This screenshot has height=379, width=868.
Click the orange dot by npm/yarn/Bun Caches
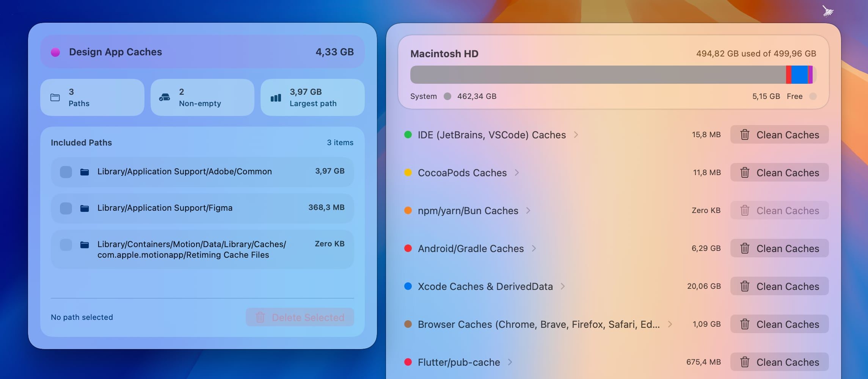408,210
